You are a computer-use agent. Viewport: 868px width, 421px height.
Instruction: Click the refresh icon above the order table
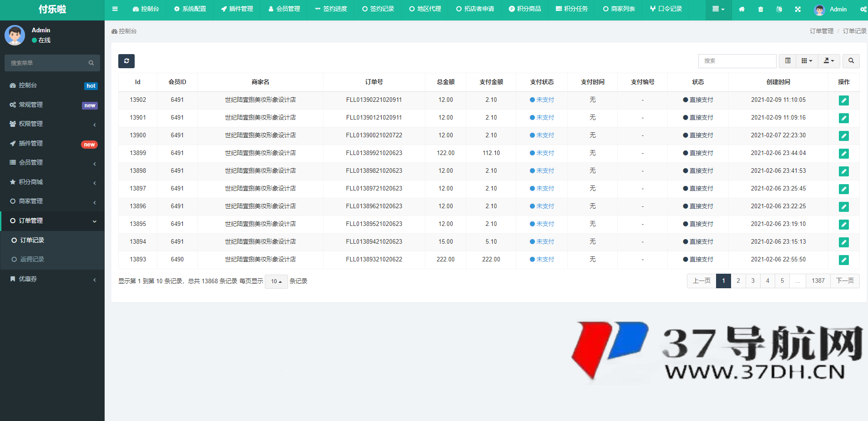126,60
